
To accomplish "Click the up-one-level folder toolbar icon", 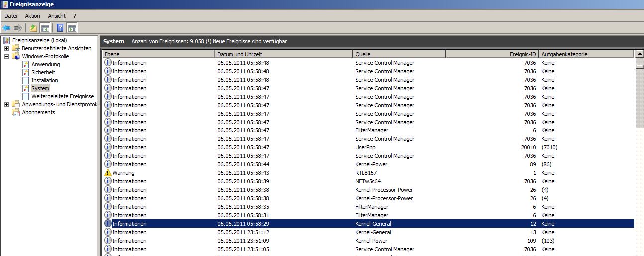I will [x=33, y=28].
